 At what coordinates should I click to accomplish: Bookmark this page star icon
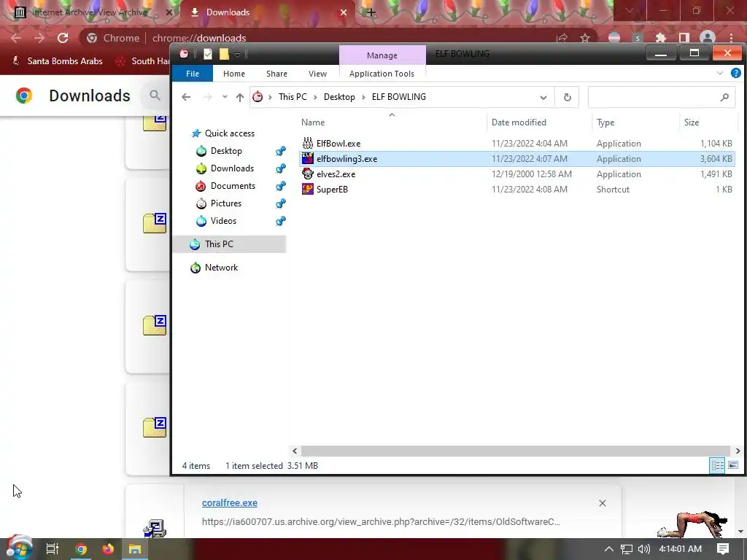pos(585,38)
